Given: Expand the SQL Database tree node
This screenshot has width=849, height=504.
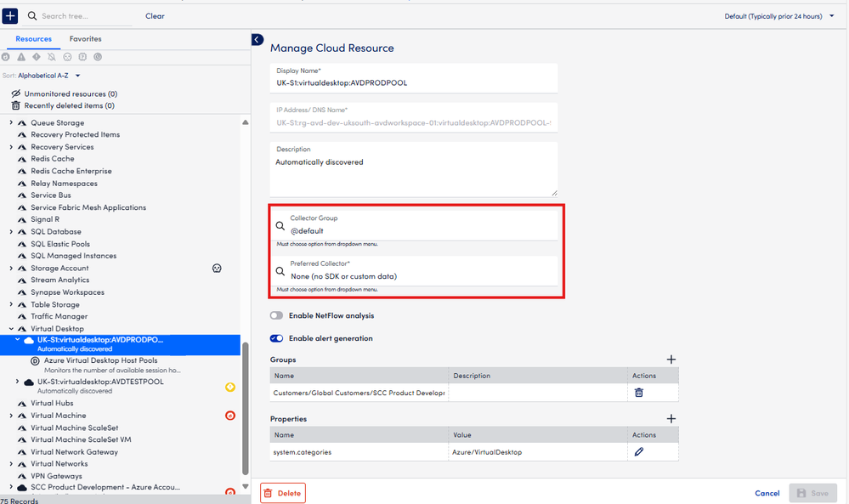Looking at the screenshot, I should [x=12, y=232].
